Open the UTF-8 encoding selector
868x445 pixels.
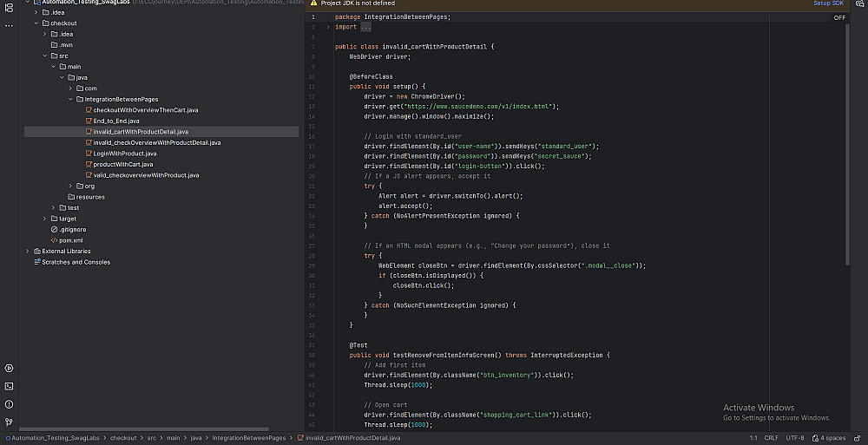796,438
